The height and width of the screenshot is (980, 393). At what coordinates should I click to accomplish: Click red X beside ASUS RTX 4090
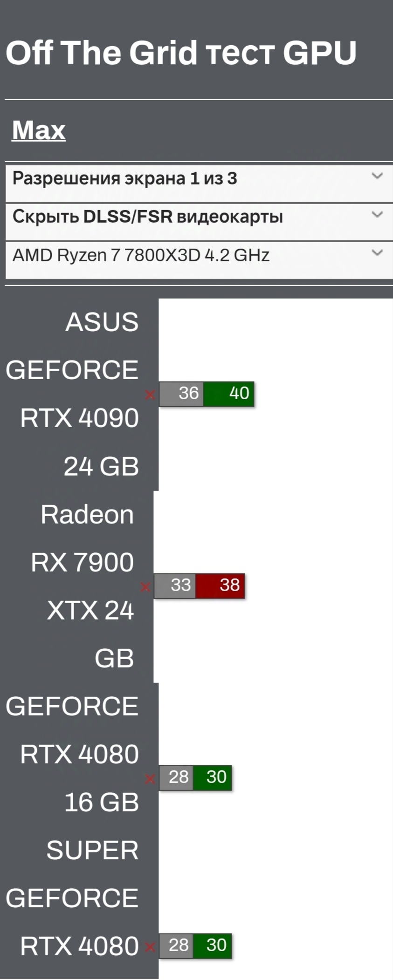pyautogui.click(x=150, y=395)
